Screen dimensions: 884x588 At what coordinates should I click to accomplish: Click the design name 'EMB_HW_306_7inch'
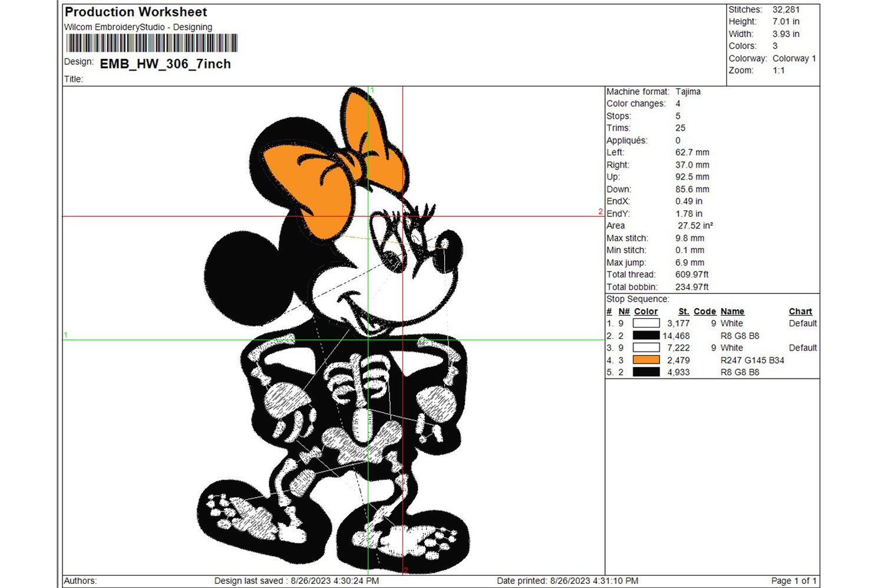click(x=166, y=64)
